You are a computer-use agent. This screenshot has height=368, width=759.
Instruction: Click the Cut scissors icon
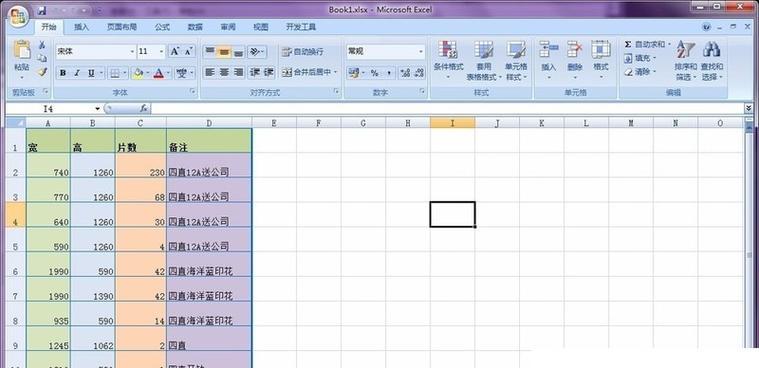[43, 45]
